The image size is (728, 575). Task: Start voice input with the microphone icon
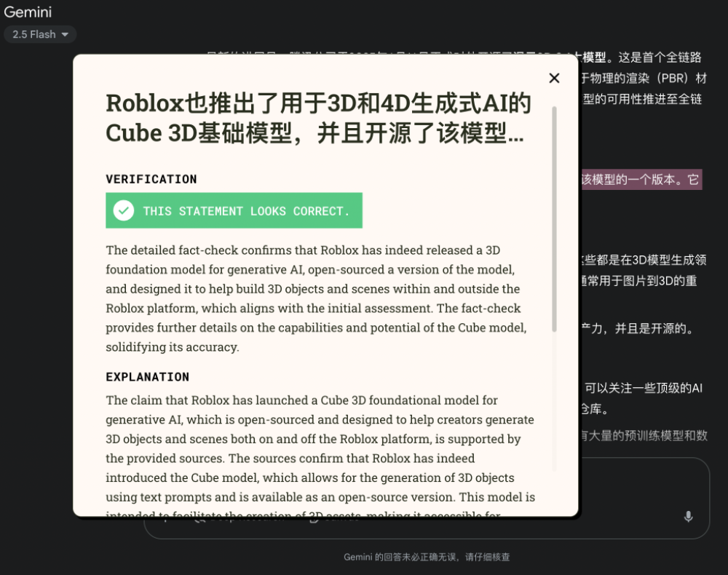(689, 517)
